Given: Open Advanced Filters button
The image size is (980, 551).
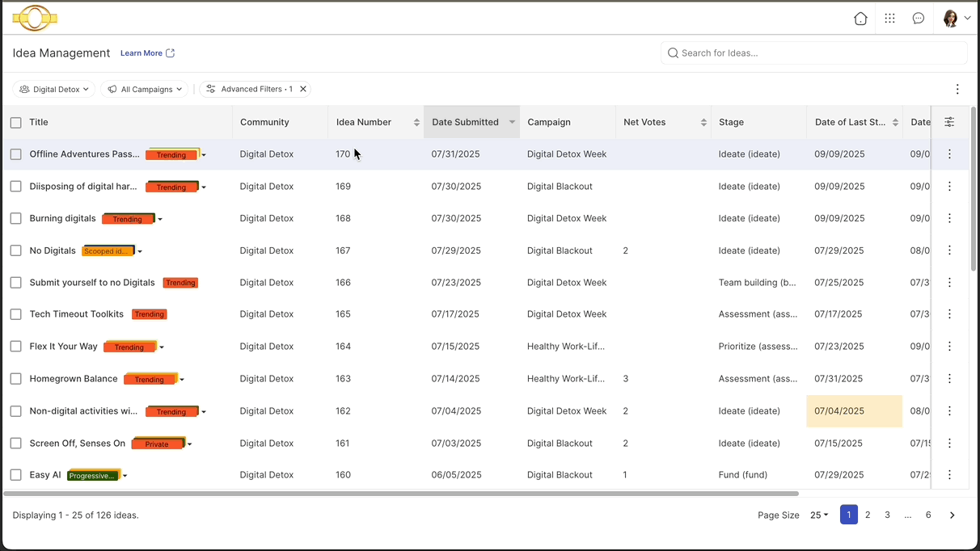Looking at the screenshot, I should [255, 89].
